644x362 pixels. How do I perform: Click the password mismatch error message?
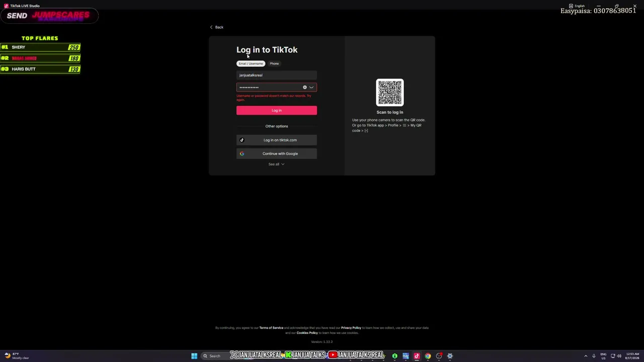[274, 98]
